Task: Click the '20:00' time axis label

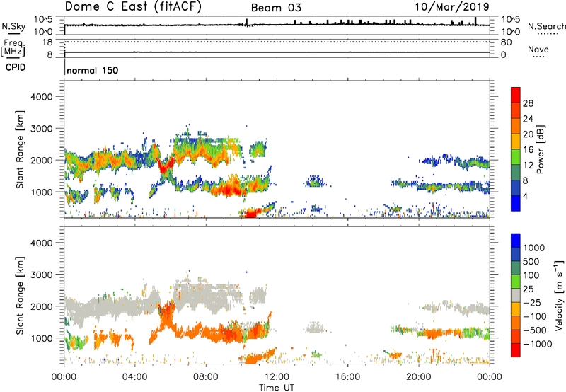Action: pos(419,377)
